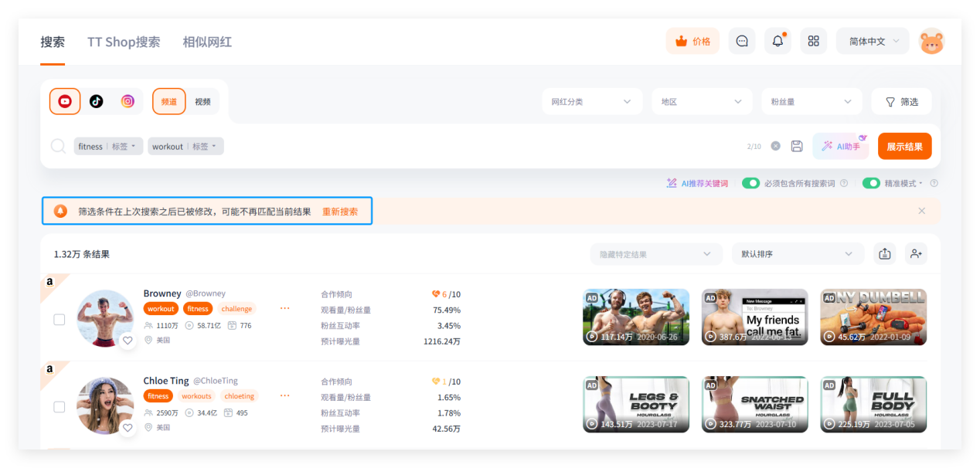Click the export results icon
The image size is (980, 468).
pyautogui.click(x=885, y=254)
